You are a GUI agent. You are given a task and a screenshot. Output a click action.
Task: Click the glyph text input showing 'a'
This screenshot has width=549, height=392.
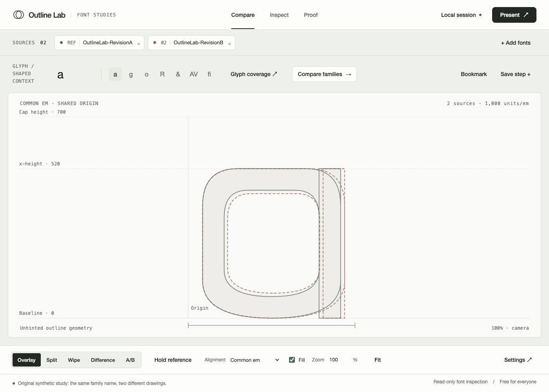coord(75,74)
